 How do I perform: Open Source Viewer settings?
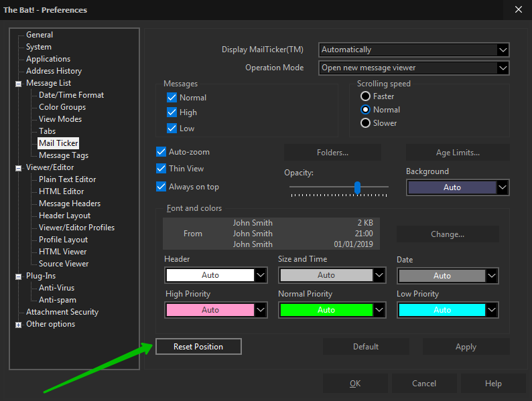click(64, 264)
